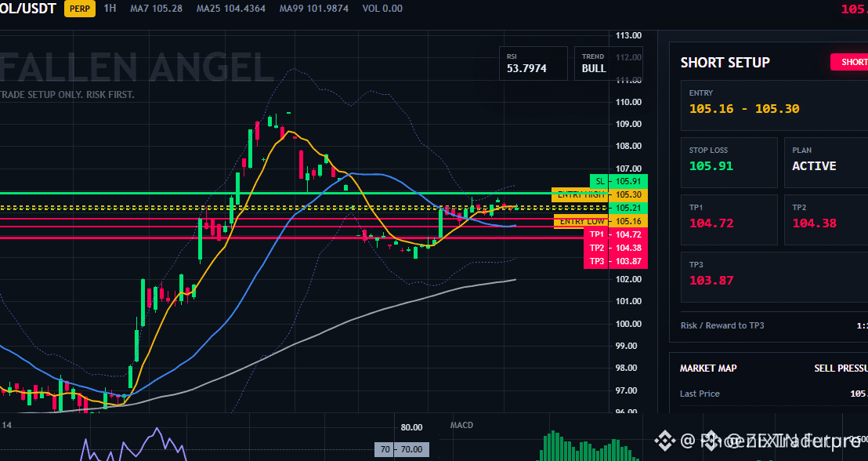Click the SELL PRESSURE label in market map
The height and width of the screenshot is (461, 868).
coord(841,368)
